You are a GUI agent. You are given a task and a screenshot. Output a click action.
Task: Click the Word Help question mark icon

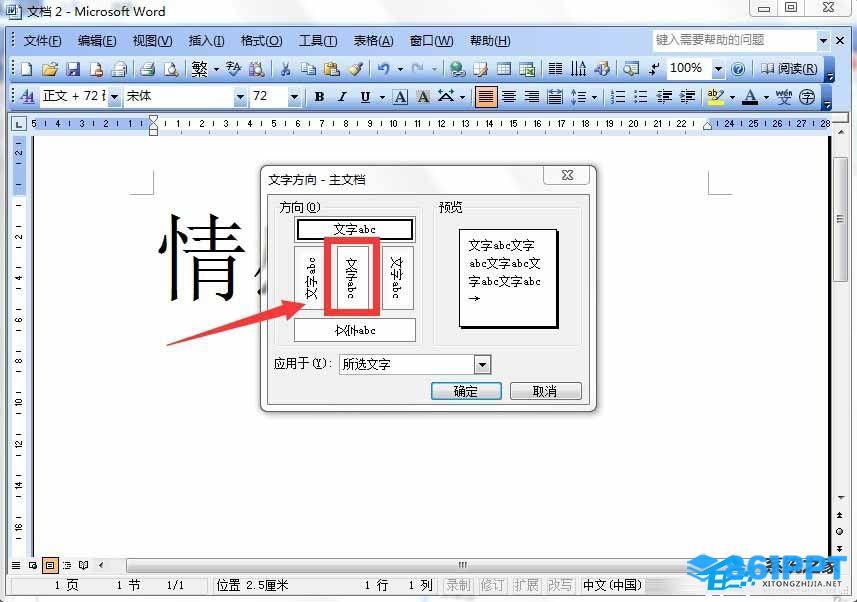pos(738,69)
